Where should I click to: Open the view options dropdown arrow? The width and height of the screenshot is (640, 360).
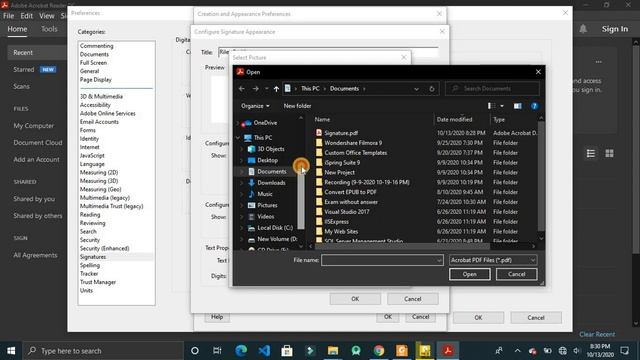click(x=502, y=106)
